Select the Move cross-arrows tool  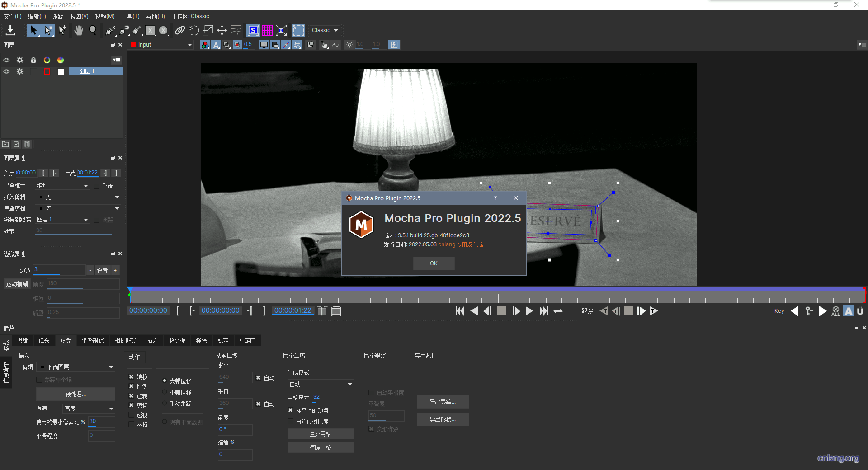pyautogui.click(x=222, y=30)
